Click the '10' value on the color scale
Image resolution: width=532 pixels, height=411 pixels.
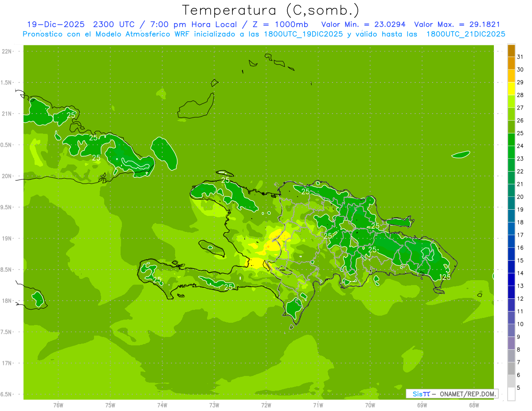point(520,324)
